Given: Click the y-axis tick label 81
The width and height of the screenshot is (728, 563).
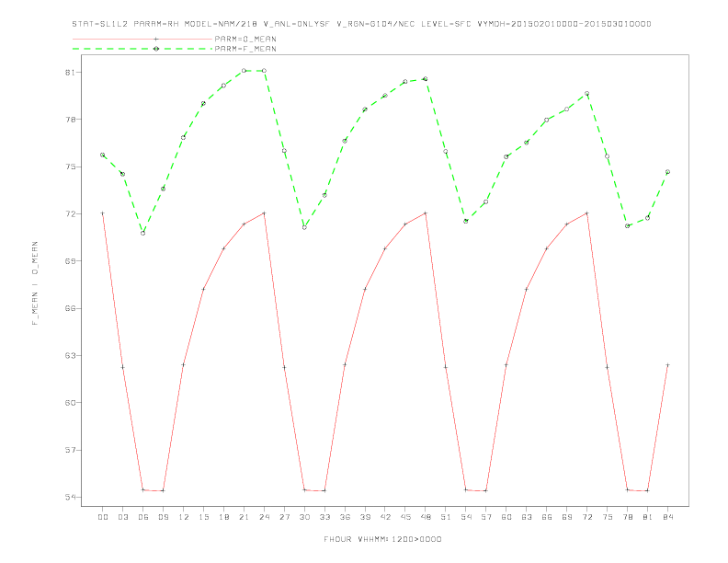Looking at the screenshot, I should (x=70, y=73).
